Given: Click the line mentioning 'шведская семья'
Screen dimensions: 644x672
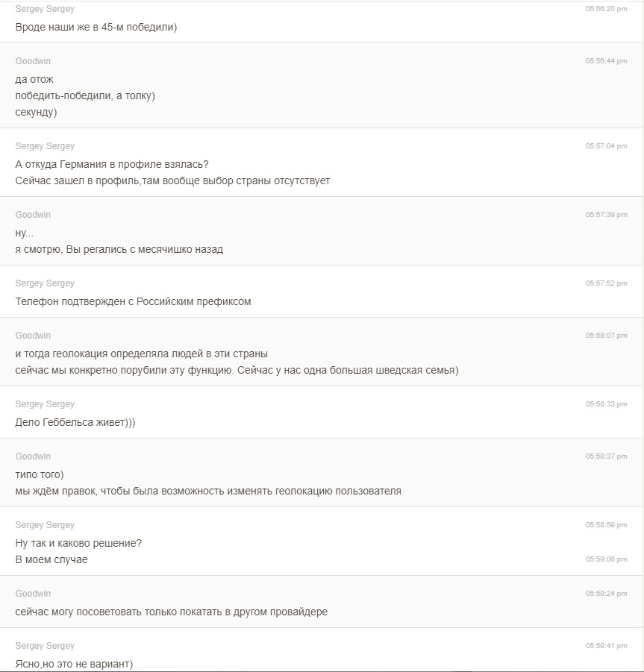Looking at the screenshot, I should click(237, 371).
